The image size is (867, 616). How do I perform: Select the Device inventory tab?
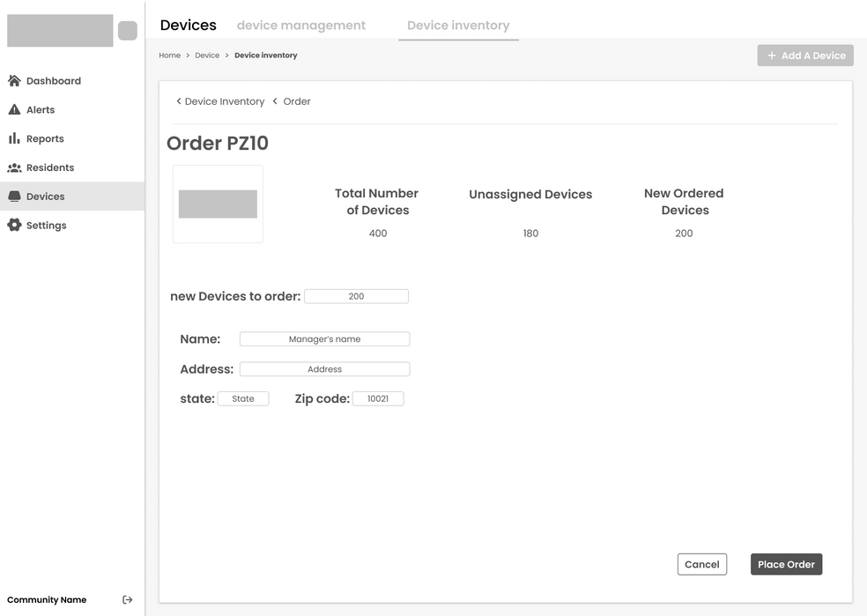[x=458, y=26]
